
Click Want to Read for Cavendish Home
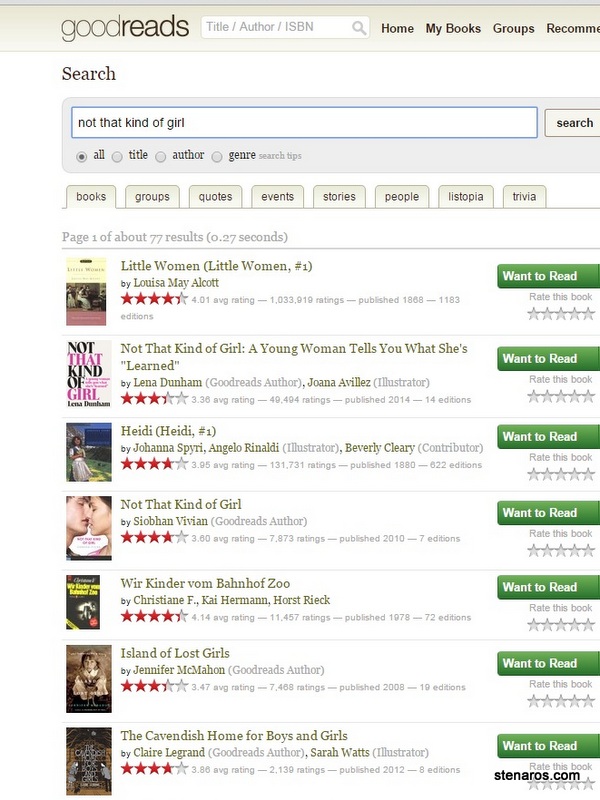(548, 746)
